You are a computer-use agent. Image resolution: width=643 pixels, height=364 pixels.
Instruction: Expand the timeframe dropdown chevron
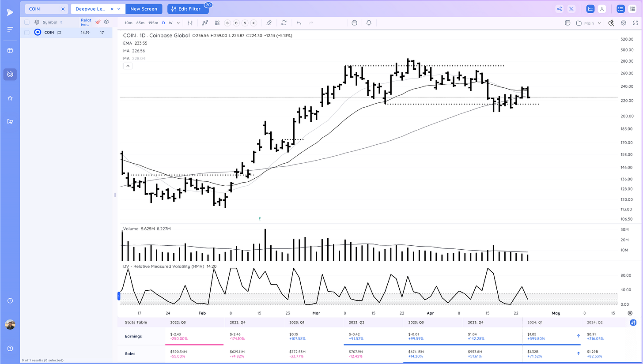pyautogui.click(x=178, y=23)
